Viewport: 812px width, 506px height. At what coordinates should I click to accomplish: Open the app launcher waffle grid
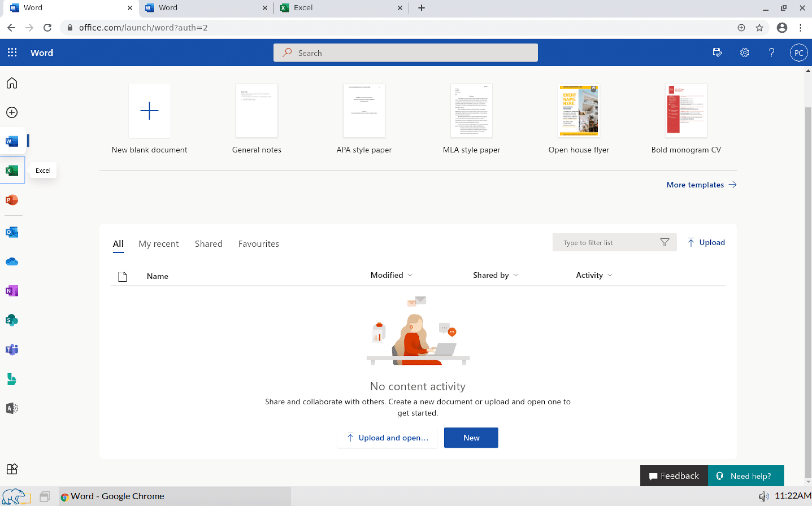point(12,53)
